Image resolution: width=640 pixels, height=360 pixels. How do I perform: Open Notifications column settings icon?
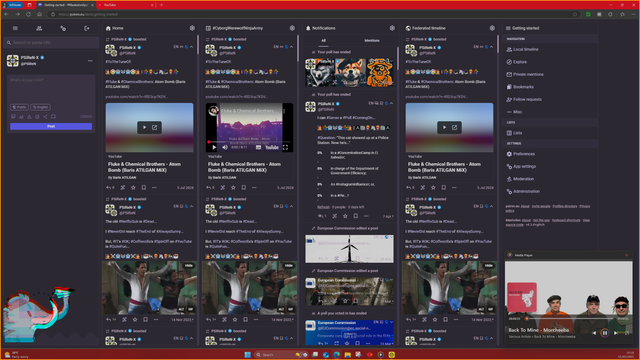pos(392,28)
